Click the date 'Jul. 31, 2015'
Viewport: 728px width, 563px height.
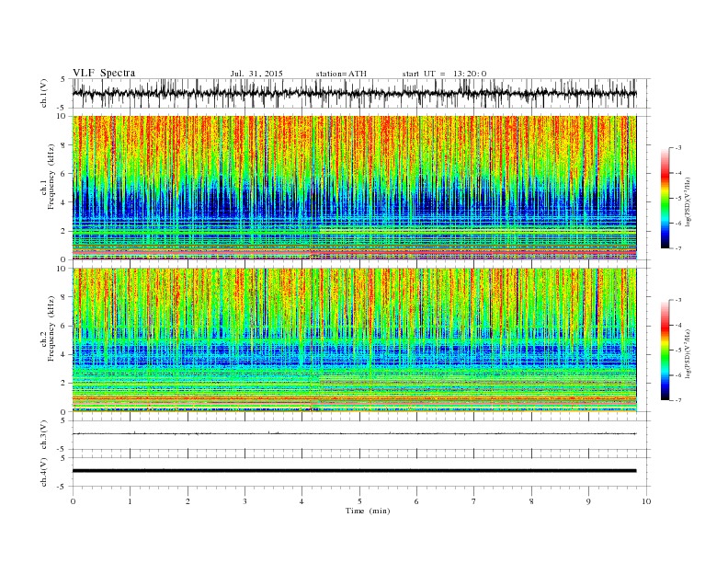(256, 74)
